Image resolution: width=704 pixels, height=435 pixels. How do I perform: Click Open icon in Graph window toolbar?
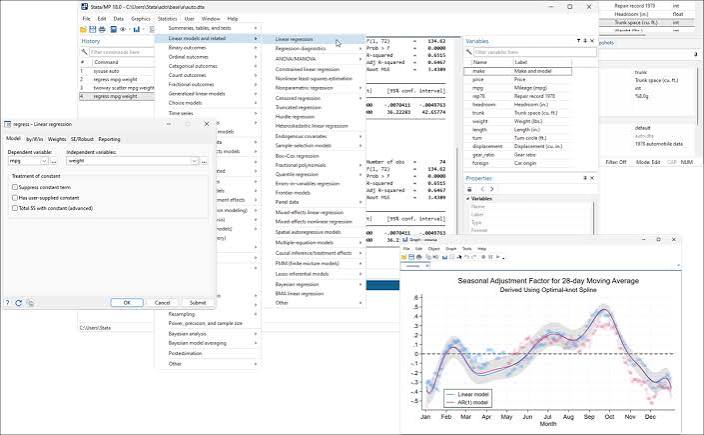pos(404,257)
